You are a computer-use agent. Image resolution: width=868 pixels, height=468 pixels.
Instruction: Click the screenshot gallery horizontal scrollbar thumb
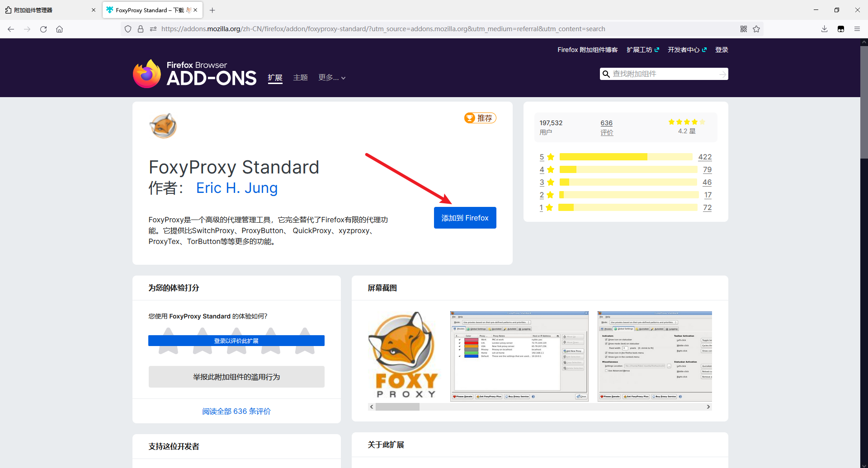(397, 407)
